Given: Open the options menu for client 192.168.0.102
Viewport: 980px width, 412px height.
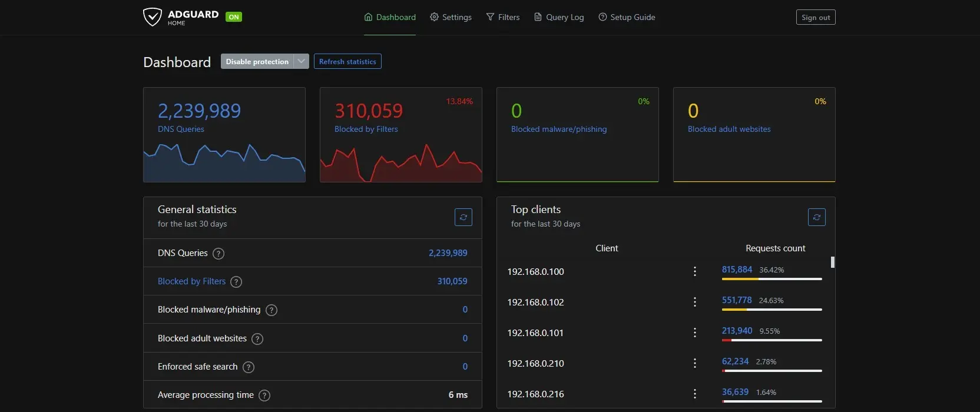Looking at the screenshot, I should click(695, 302).
